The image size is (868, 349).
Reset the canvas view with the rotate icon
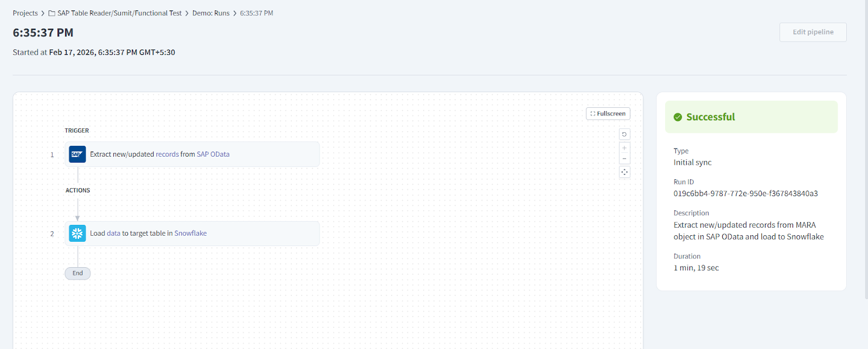coord(624,134)
